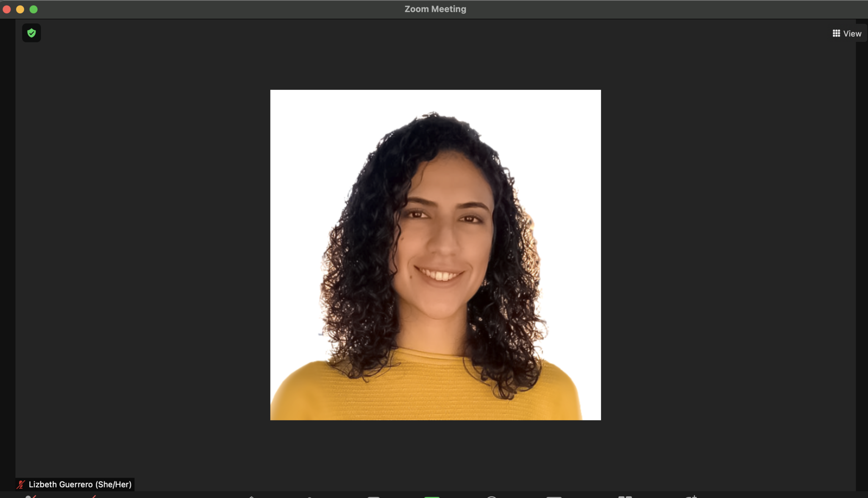Viewport: 868px width, 498px height.
Task: Click the grid icon beside View
Action: click(x=836, y=33)
